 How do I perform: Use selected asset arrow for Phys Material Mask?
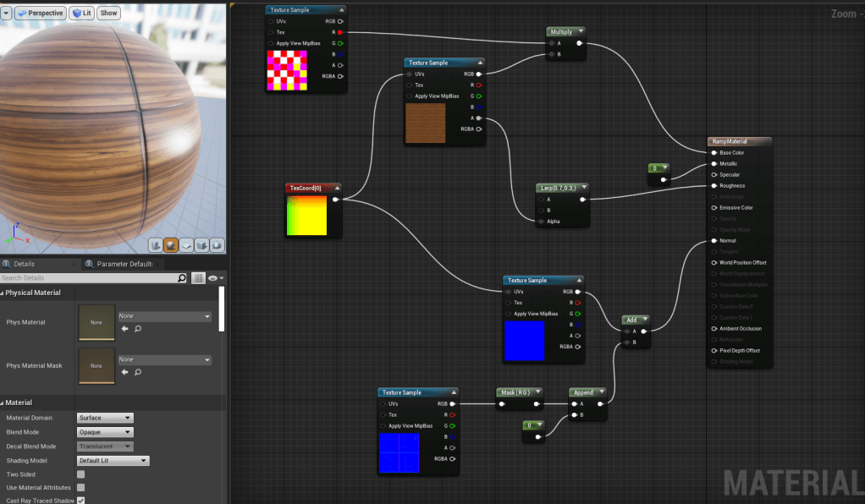[x=125, y=371]
